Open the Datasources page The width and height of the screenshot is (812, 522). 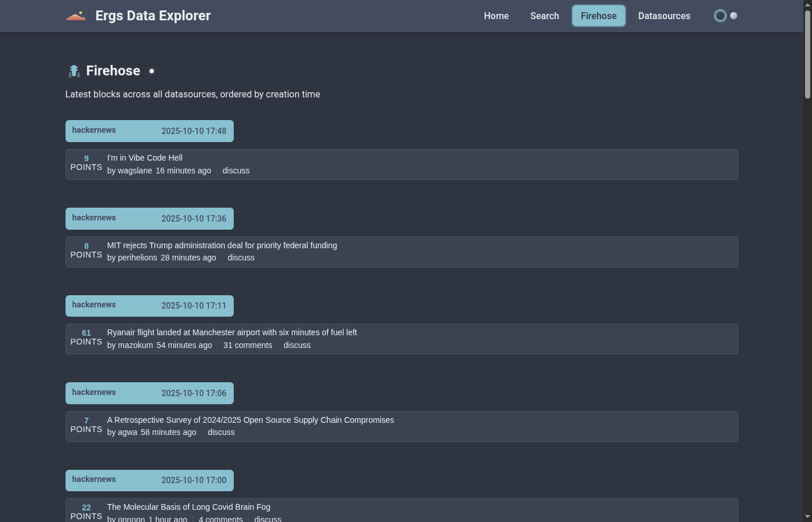pyautogui.click(x=664, y=16)
